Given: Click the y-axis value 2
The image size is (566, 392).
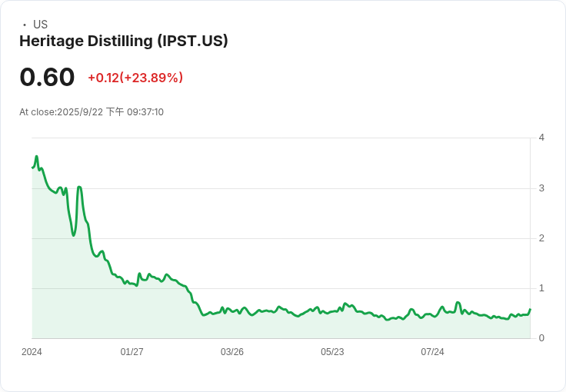Looking at the screenshot, I should click(541, 238).
